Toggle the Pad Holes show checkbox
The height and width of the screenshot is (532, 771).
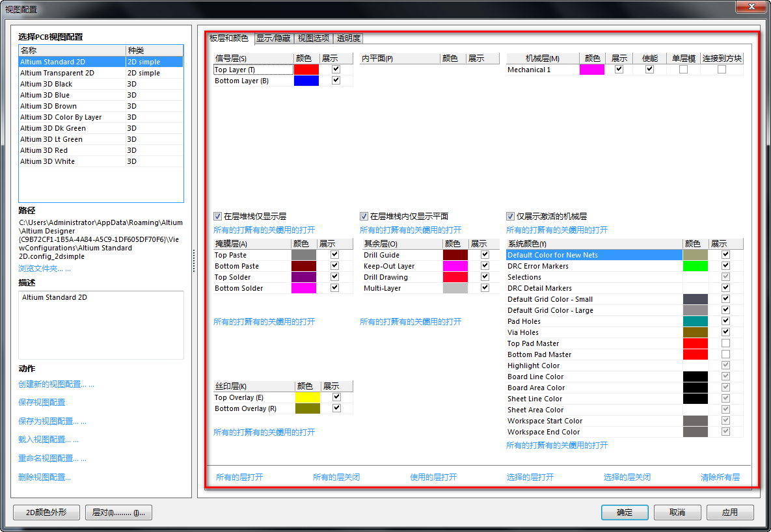click(x=725, y=321)
